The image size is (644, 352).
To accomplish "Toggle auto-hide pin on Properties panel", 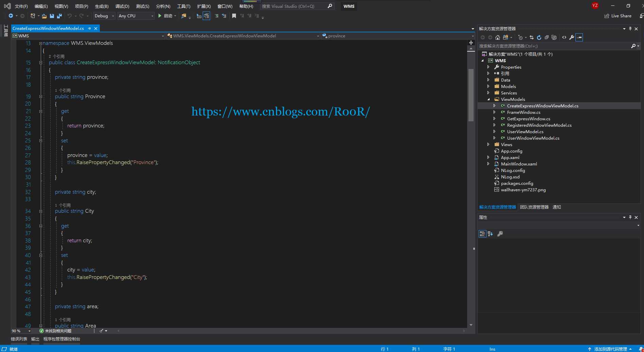I will tap(630, 217).
